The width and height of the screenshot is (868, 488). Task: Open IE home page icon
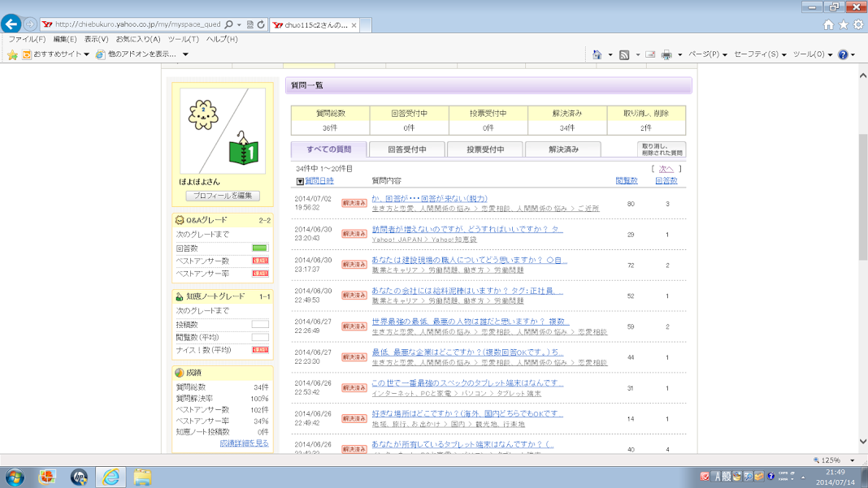(828, 25)
